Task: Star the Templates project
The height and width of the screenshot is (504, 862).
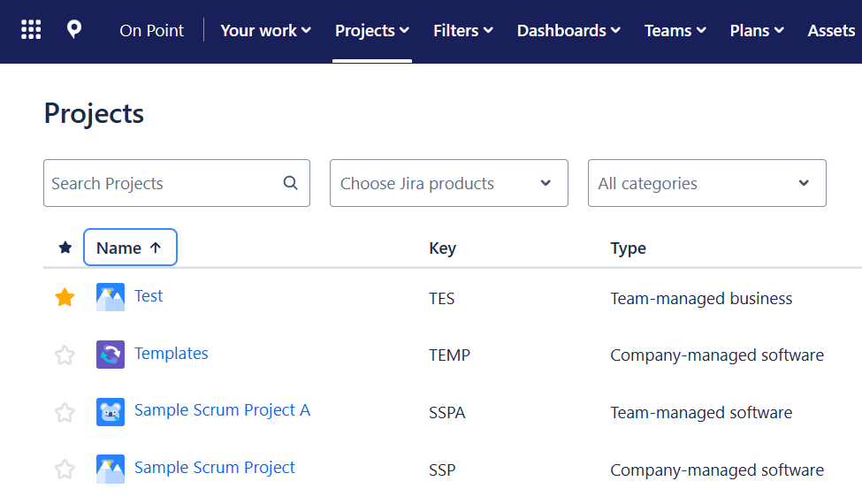Action: click(65, 355)
